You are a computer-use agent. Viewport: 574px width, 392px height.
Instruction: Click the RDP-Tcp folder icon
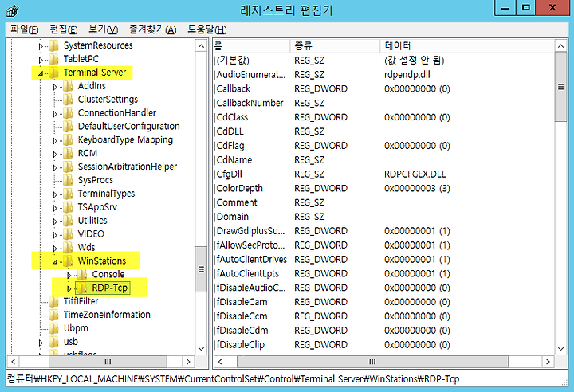[82, 288]
